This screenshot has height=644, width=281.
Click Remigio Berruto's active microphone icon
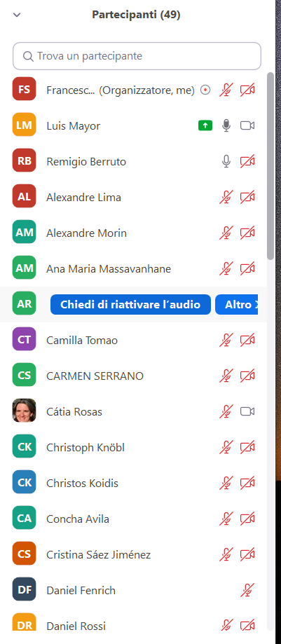coord(226,161)
